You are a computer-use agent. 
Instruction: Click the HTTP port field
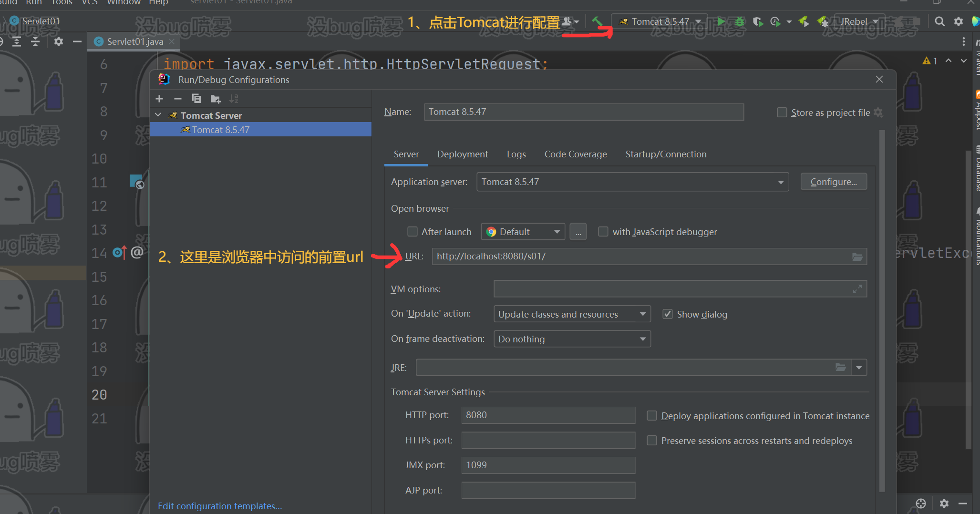[x=548, y=415]
